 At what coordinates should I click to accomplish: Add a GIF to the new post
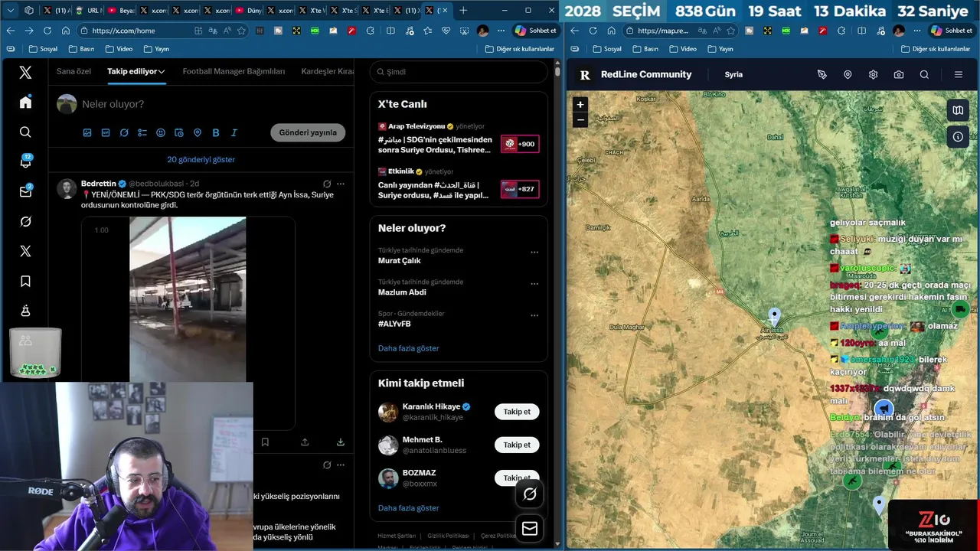pyautogui.click(x=106, y=132)
